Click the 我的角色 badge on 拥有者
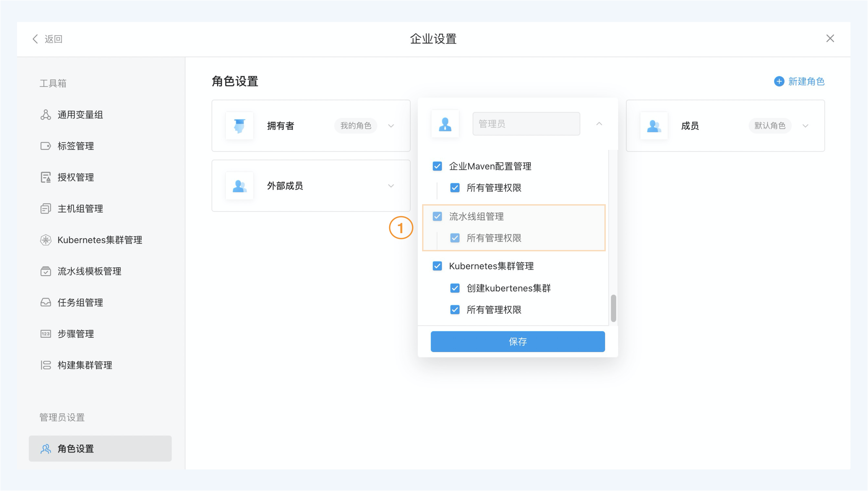The height and width of the screenshot is (491, 868). click(x=356, y=126)
